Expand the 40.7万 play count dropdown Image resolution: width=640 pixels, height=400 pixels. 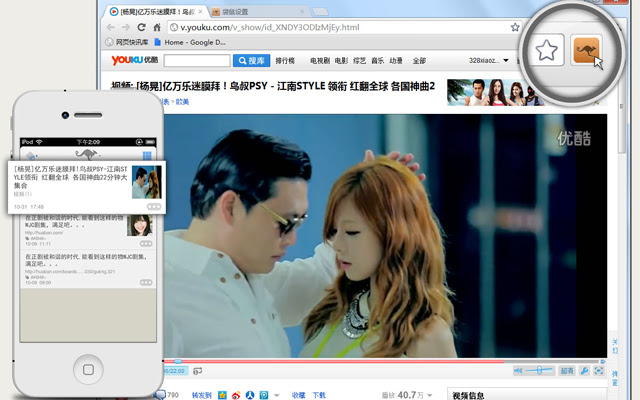(429, 395)
